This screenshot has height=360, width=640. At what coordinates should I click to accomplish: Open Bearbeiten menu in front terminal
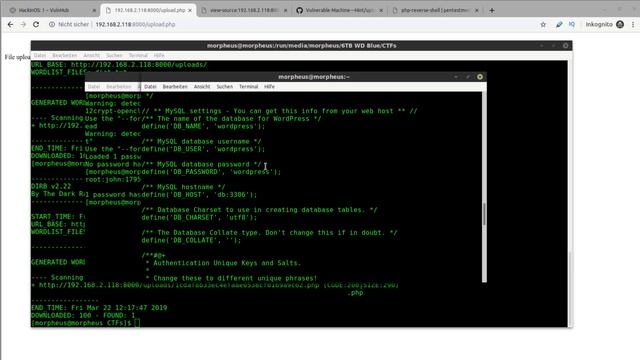175,87
